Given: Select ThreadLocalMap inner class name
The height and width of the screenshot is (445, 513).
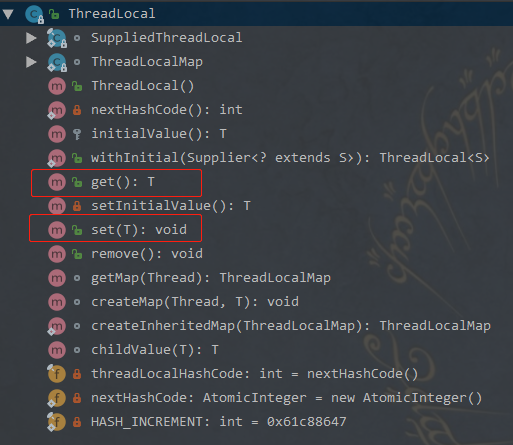Looking at the screenshot, I should tap(147, 62).
